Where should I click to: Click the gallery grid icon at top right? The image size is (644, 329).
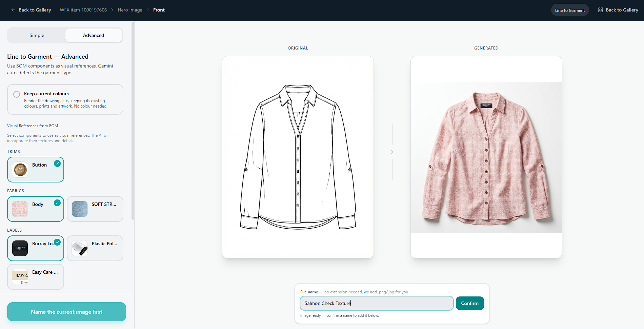[601, 10]
